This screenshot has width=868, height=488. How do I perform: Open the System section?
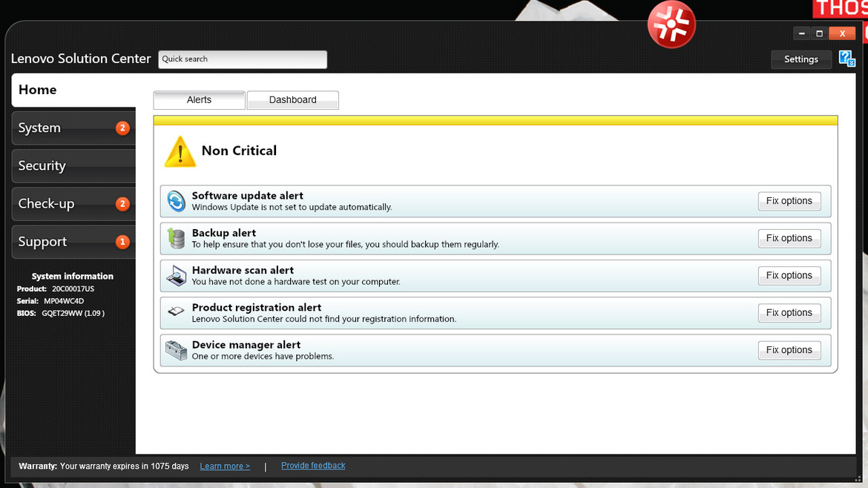point(73,128)
